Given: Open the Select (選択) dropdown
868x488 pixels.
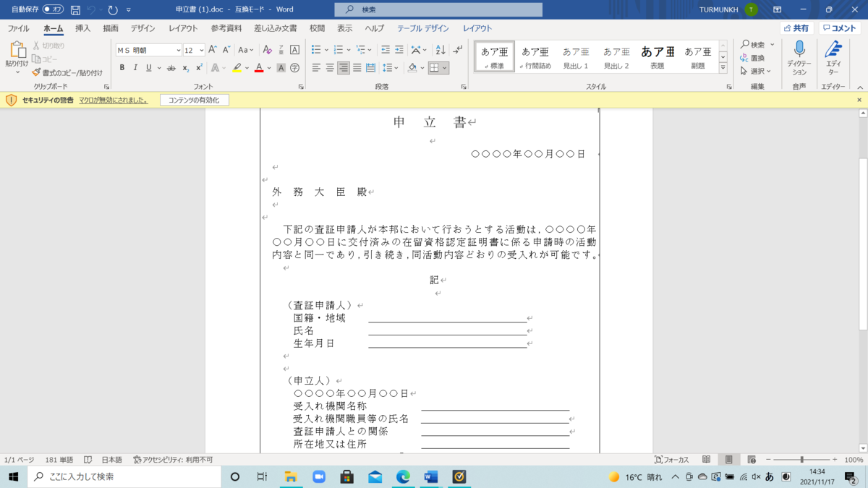Looking at the screenshot, I should click(x=755, y=71).
